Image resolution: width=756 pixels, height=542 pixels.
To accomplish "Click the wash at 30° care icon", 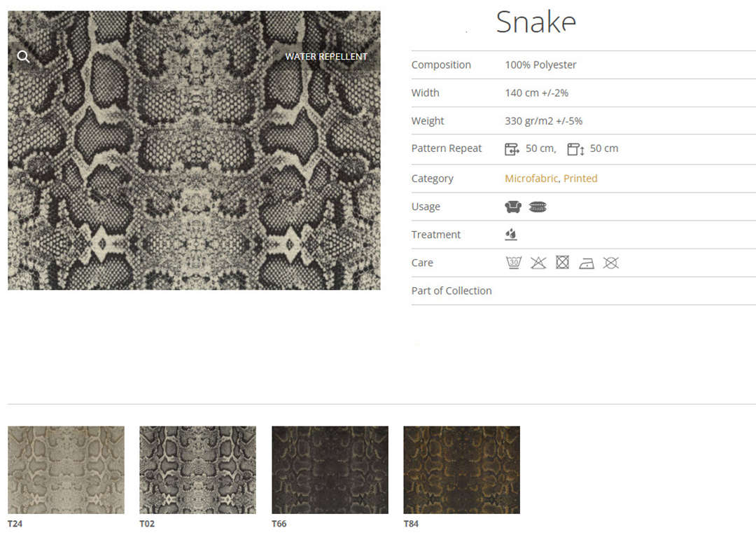I will coord(514,263).
